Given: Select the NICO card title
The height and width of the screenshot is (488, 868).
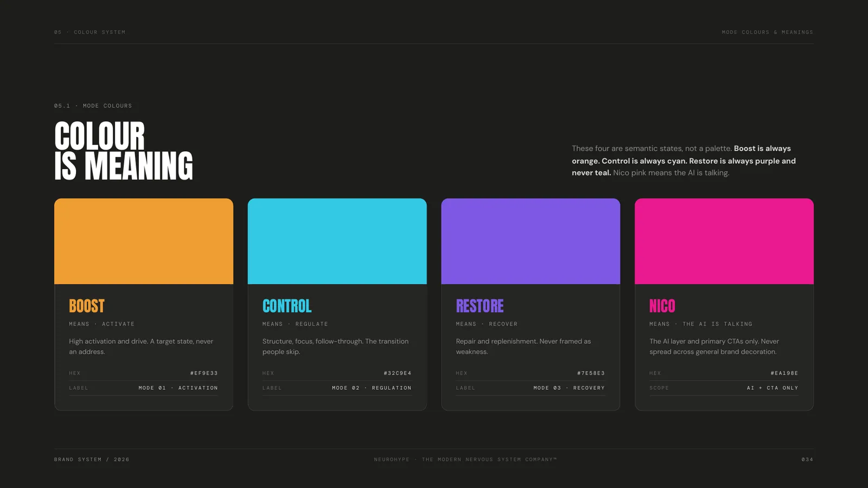Looking at the screenshot, I should tap(662, 306).
